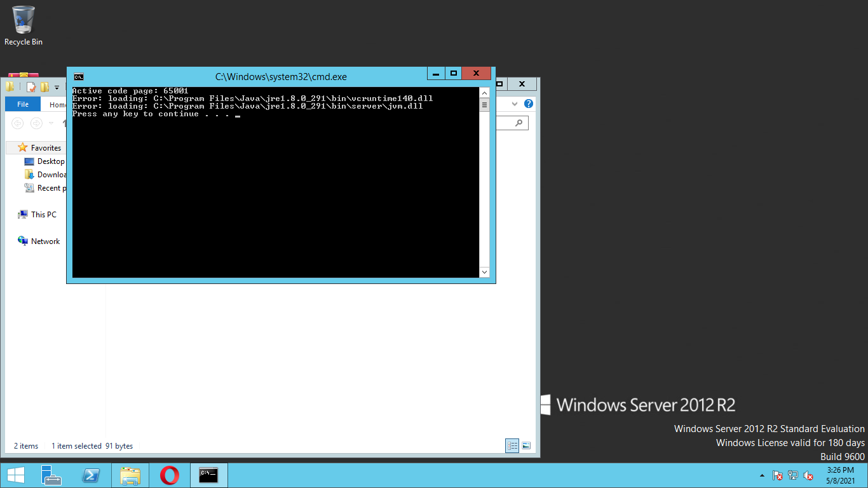Open the network tray icon
The width and height of the screenshot is (868, 488).
click(x=793, y=475)
